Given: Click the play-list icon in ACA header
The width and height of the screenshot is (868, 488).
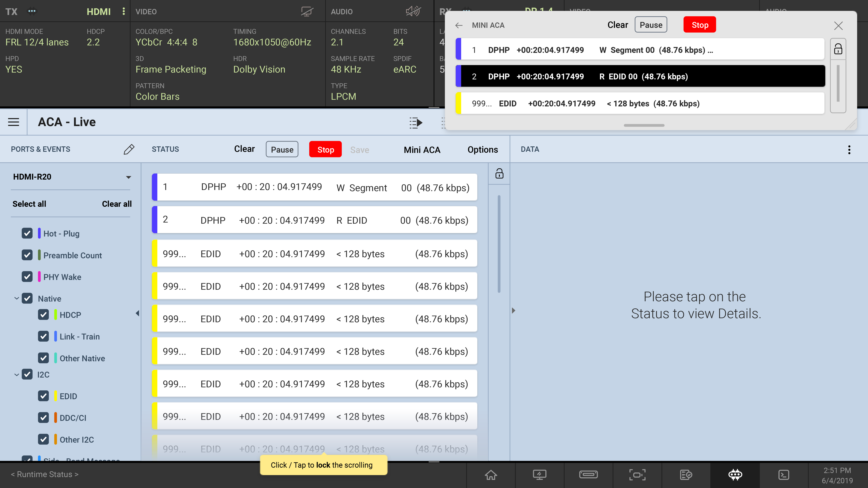Looking at the screenshot, I should pos(416,123).
